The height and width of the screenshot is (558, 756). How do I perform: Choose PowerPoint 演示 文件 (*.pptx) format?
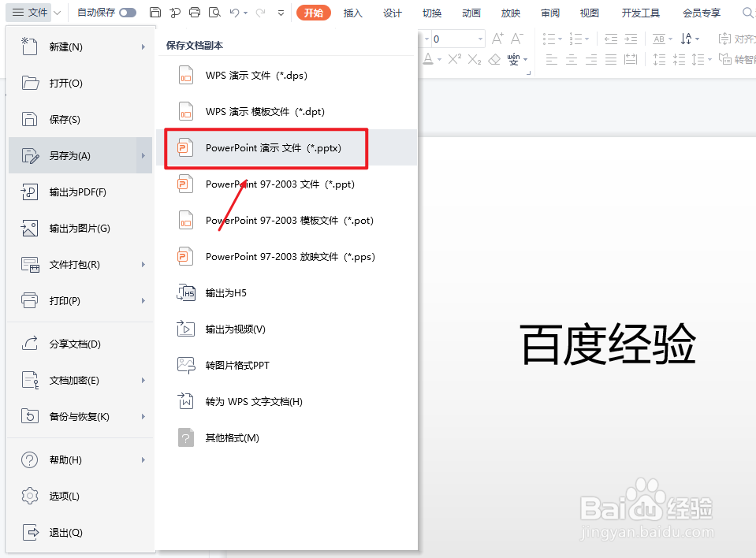[287, 148]
